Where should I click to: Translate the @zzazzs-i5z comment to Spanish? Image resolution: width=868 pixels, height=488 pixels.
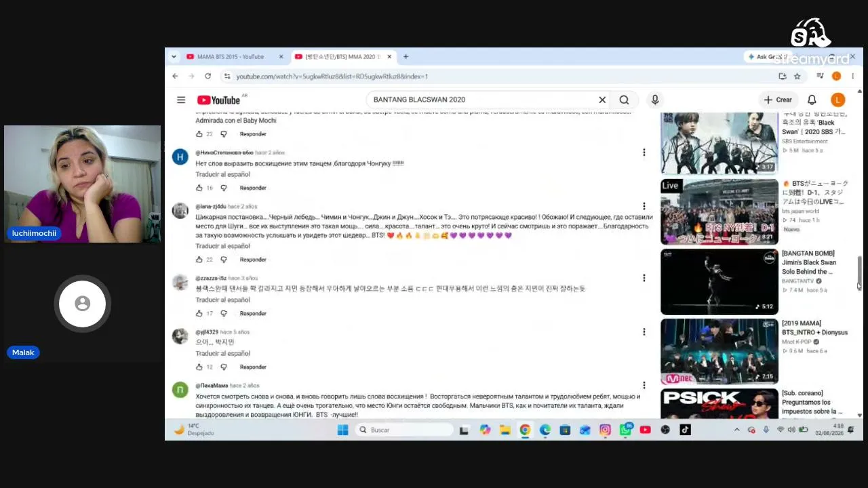pyautogui.click(x=222, y=300)
